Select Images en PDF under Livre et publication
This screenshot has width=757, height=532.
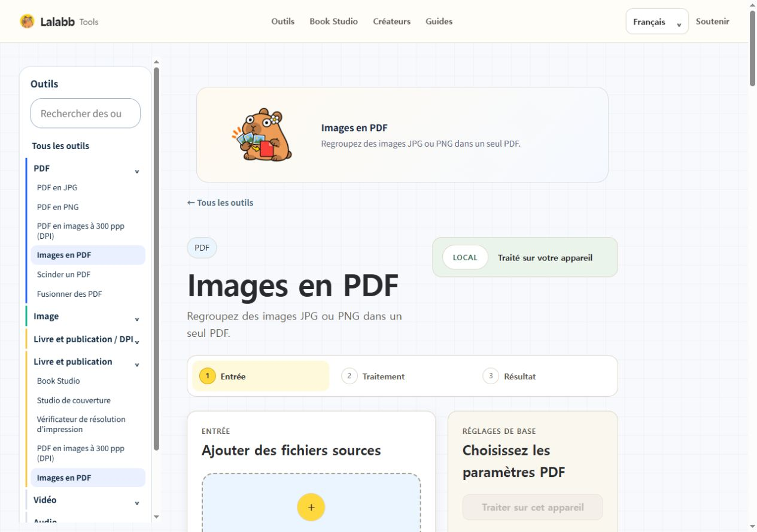click(88, 478)
